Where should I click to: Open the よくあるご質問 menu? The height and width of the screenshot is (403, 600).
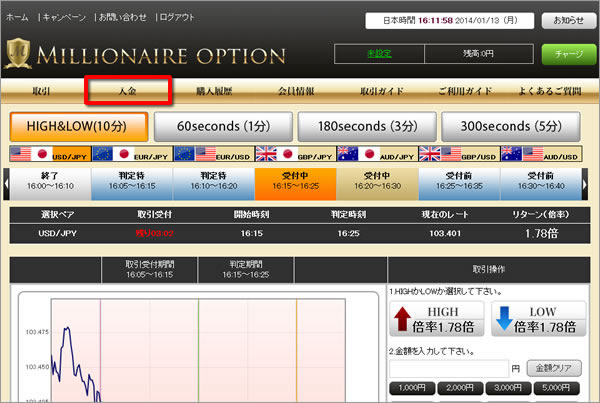pyautogui.click(x=549, y=91)
